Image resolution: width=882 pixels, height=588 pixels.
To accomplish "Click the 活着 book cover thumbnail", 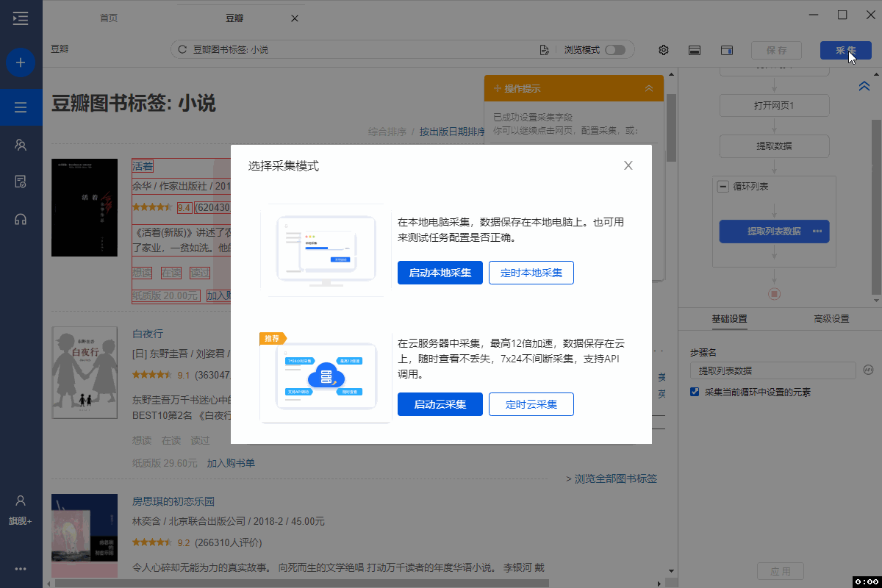I will tap(85, 207).
